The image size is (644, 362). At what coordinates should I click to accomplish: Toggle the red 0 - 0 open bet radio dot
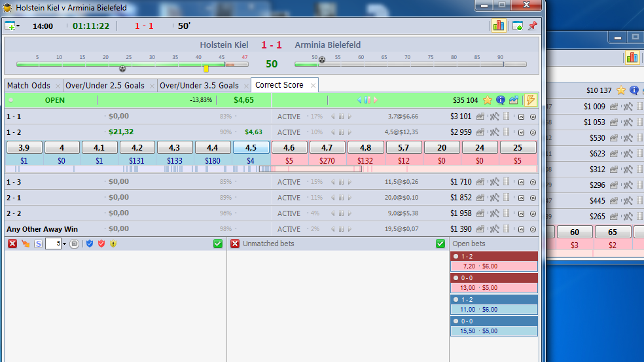click(456, 278)
